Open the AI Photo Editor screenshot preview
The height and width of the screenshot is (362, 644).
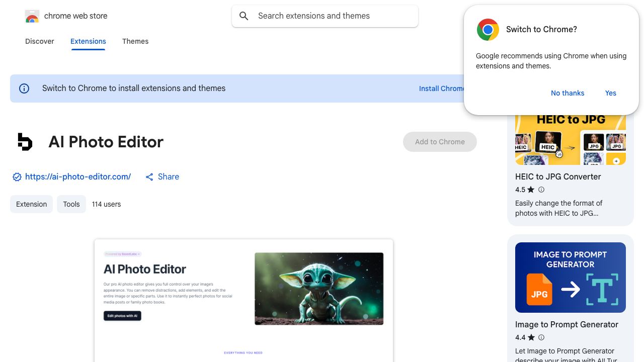pos(244,301)
